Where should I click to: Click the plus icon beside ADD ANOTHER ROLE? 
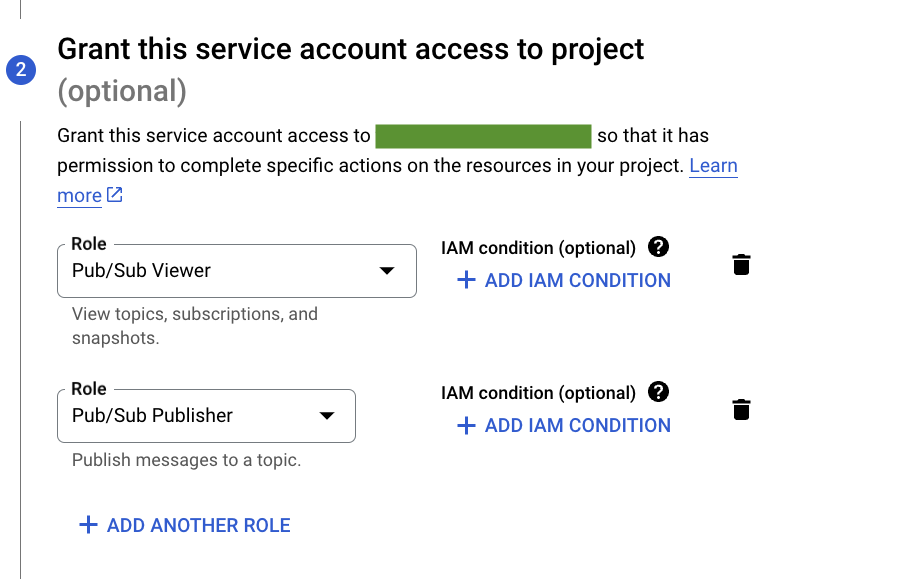(x=88, y=526)
